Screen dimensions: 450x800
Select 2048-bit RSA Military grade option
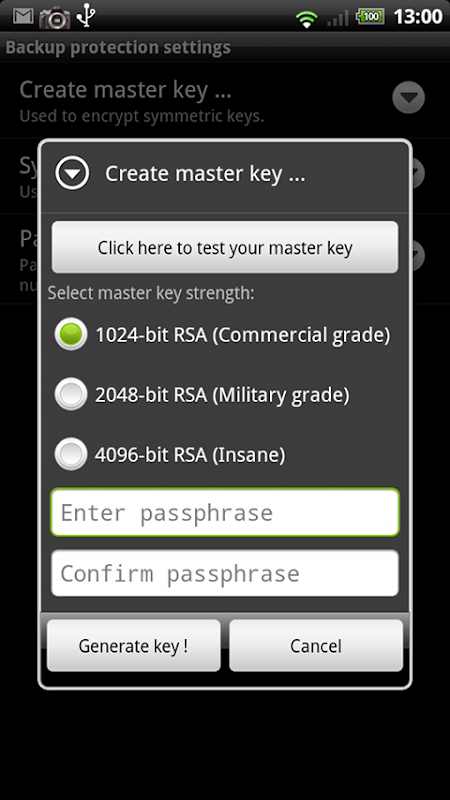[x=202, y=394]
